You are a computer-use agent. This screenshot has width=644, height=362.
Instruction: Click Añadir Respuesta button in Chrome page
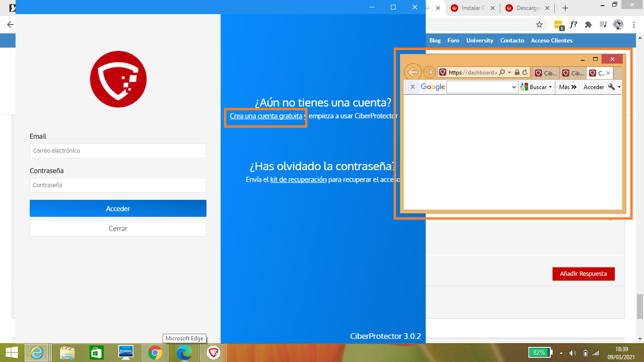tap(583, 273)
